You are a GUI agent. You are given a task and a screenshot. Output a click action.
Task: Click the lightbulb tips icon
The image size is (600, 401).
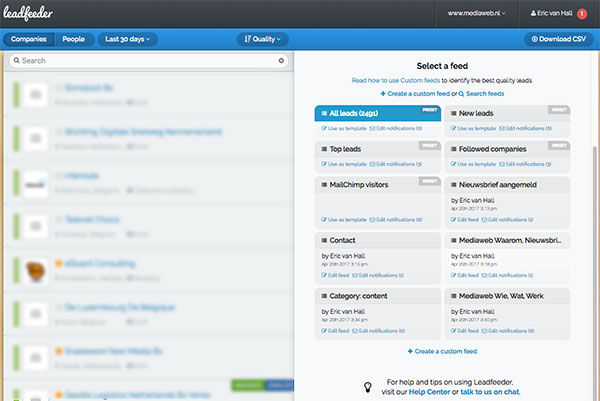tap(368, 387)
